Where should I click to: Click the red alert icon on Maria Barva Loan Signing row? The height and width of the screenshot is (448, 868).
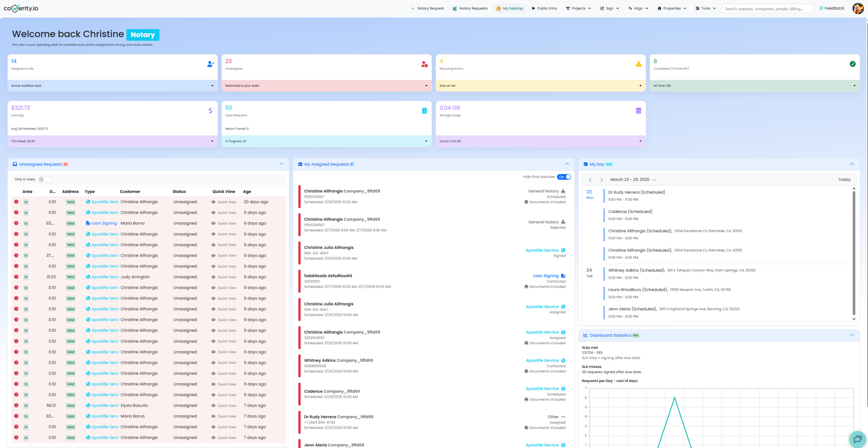click(x=16, y=223)
